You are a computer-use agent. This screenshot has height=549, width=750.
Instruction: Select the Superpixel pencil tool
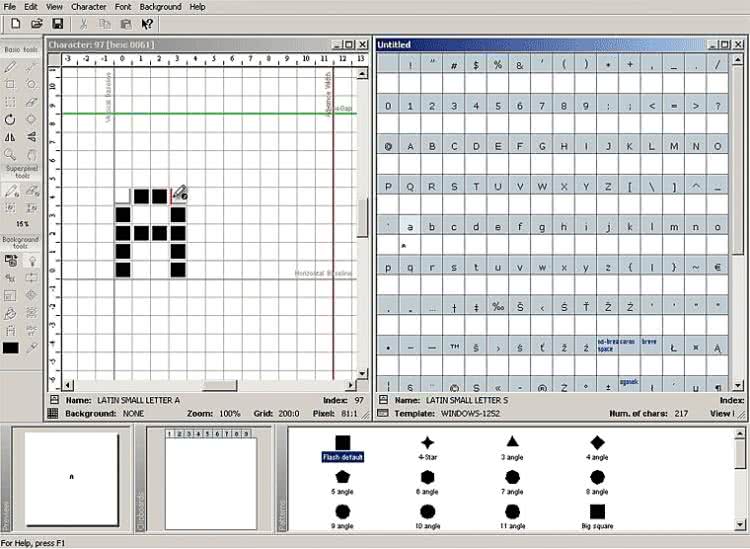(x=11, y=192)
